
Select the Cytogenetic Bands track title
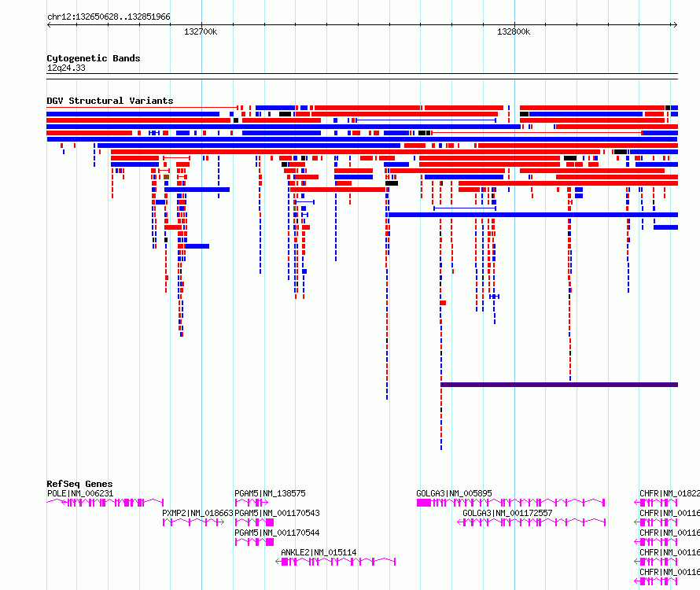pos(94,58)
